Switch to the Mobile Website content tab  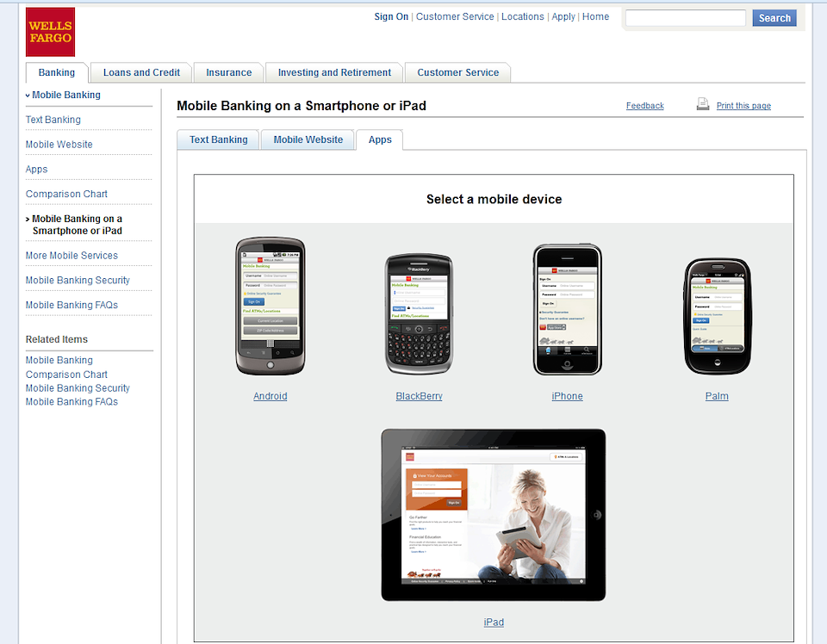pyautogui.click(x=308, y=139)
